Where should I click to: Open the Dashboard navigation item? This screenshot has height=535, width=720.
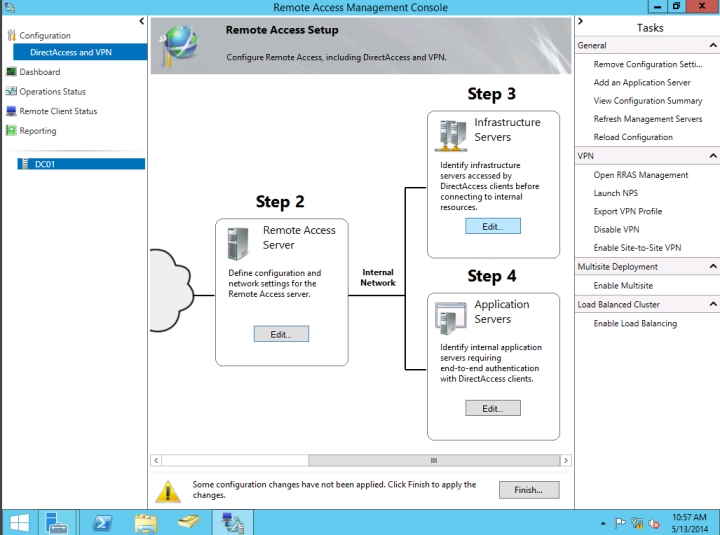click(x=39, y=72)
